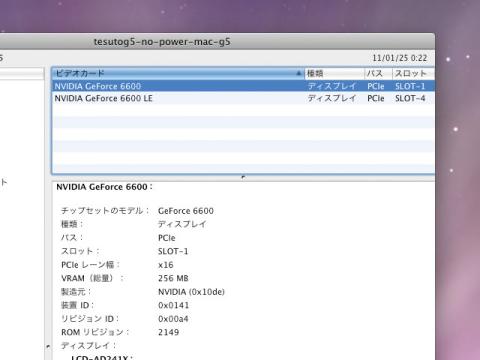Click SLOT-4 cell in the list
The width and height of the screenshot is (480, 360).
(x=410, y=98)
